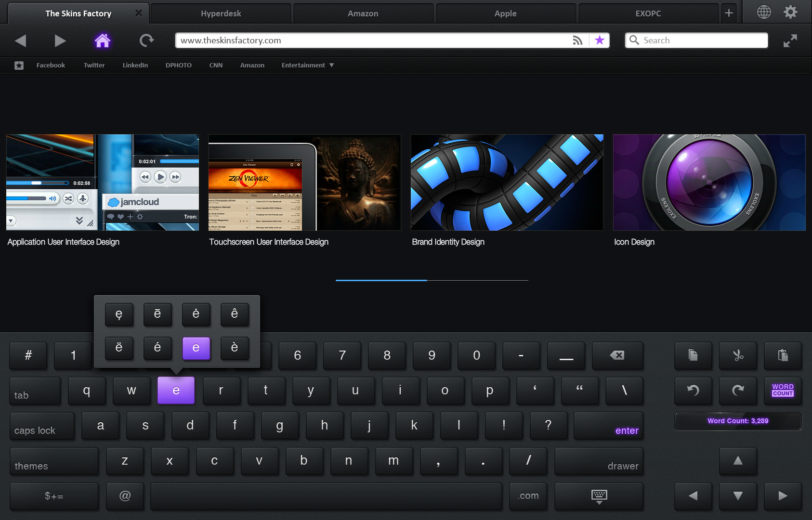Tap the tab key on keyboard
Viewport: 812px width, 520px height.
coord(35,390)
